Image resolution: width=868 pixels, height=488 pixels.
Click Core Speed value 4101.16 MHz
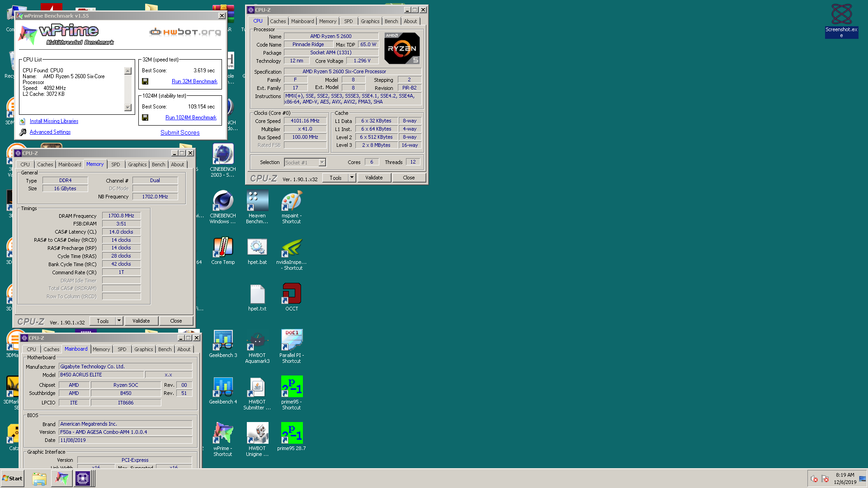click(x=305, y=121)
